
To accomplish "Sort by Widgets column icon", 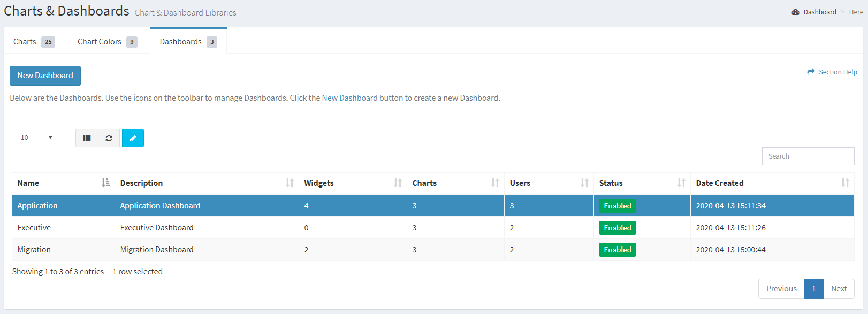I will tap(398, 183).
